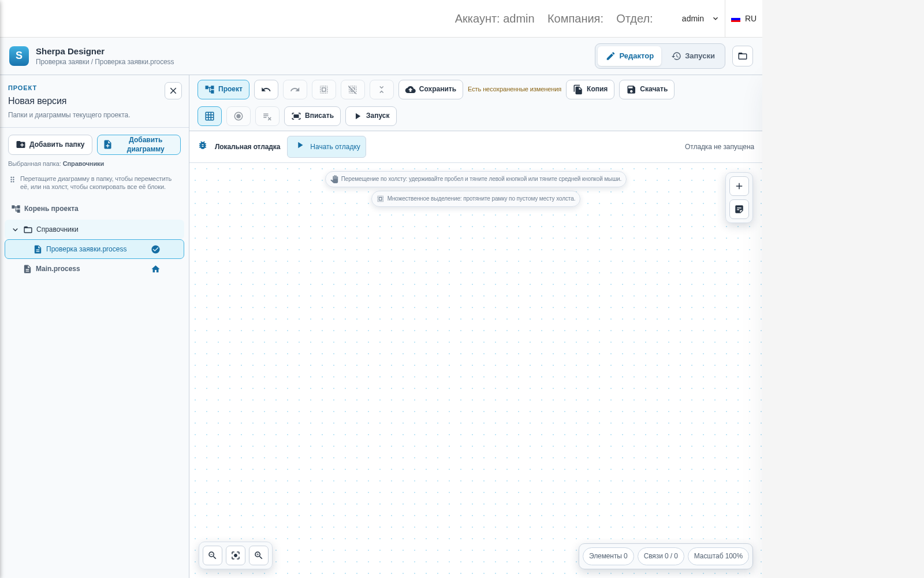
Task: Click the redo arrow icon
Action: click(295, 90)
